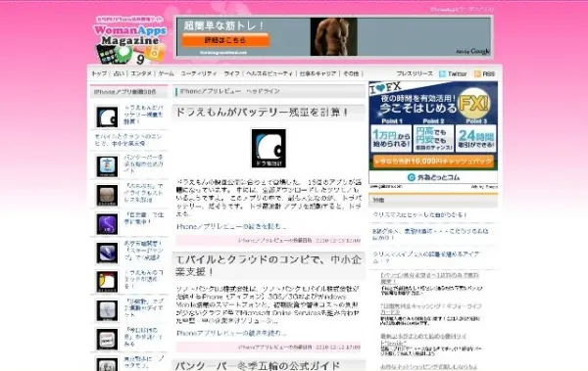This screenshot has width=588, height=371.
Task: Click the muscular torso image in the top ad
Action: point(333,37)
